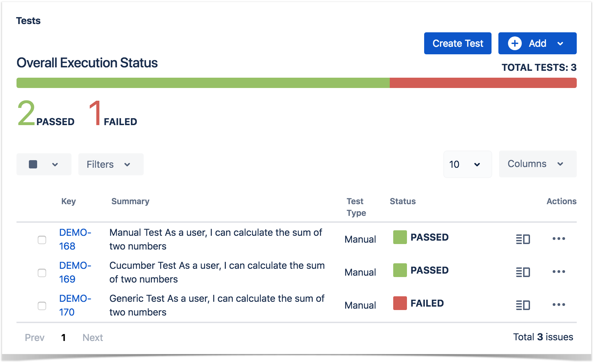Go to Prev page
596x364 pixels.
(x=35, y=338)
